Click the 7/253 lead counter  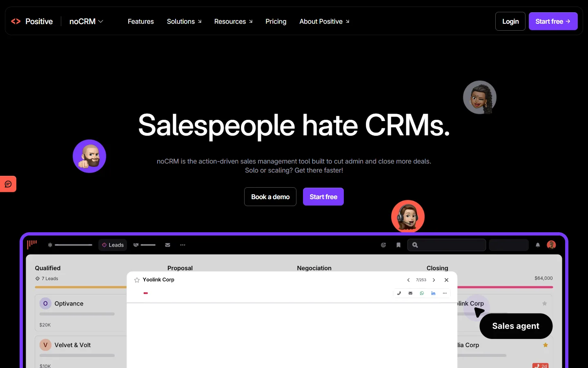421,280
